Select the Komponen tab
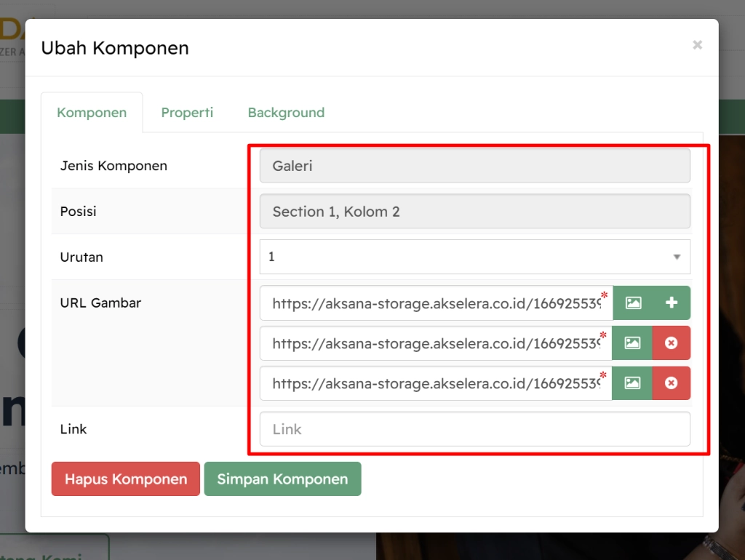This screenshot has height=560, width=745. tap(92, 113)
